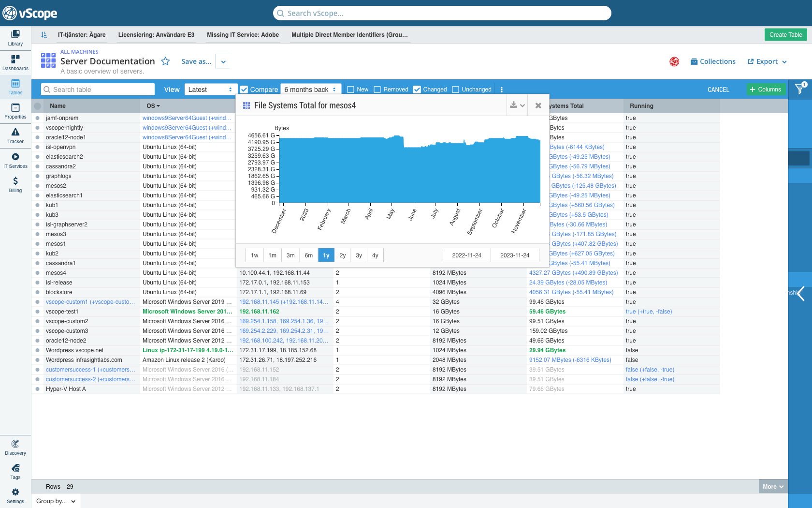Screen dimensions: 812x508
Task: Open Settings in the sidebar
Action: click(15, 496)
